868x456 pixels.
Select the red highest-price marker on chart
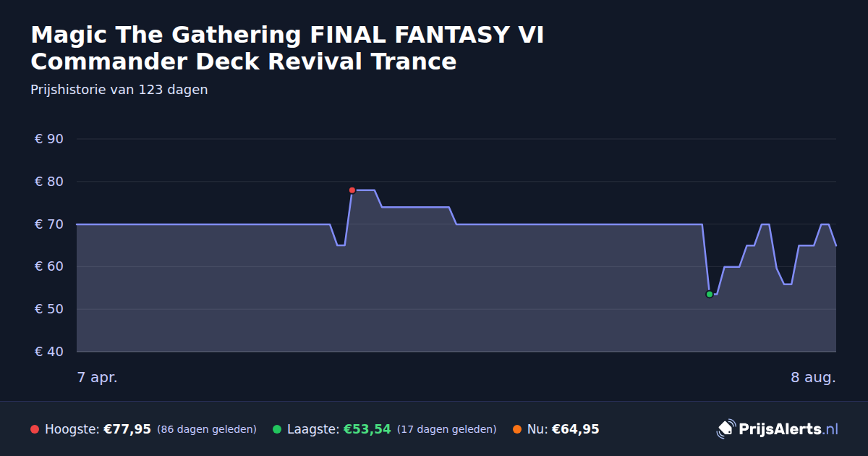click(x=352, y=190)
